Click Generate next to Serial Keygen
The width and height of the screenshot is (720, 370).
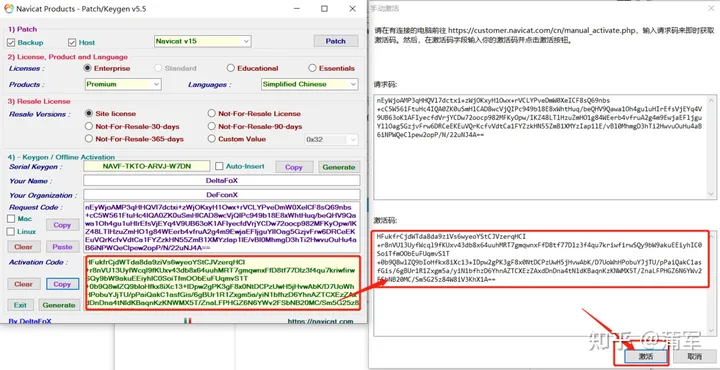pos(339,167)
